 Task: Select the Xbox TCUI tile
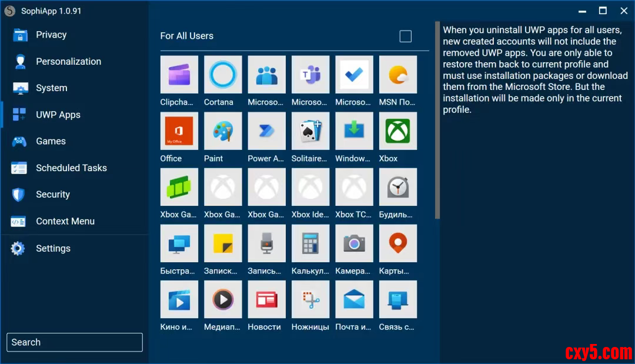[x=354, y=187]
